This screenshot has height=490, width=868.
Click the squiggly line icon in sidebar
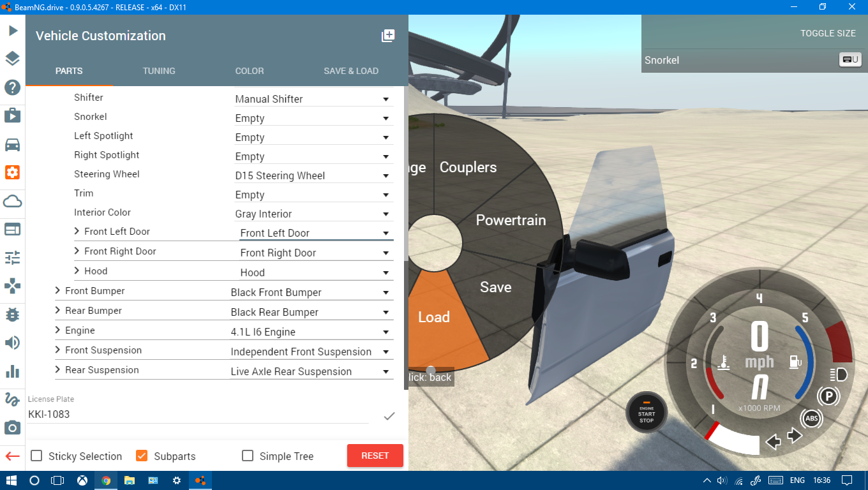click(x=13, y=399)
